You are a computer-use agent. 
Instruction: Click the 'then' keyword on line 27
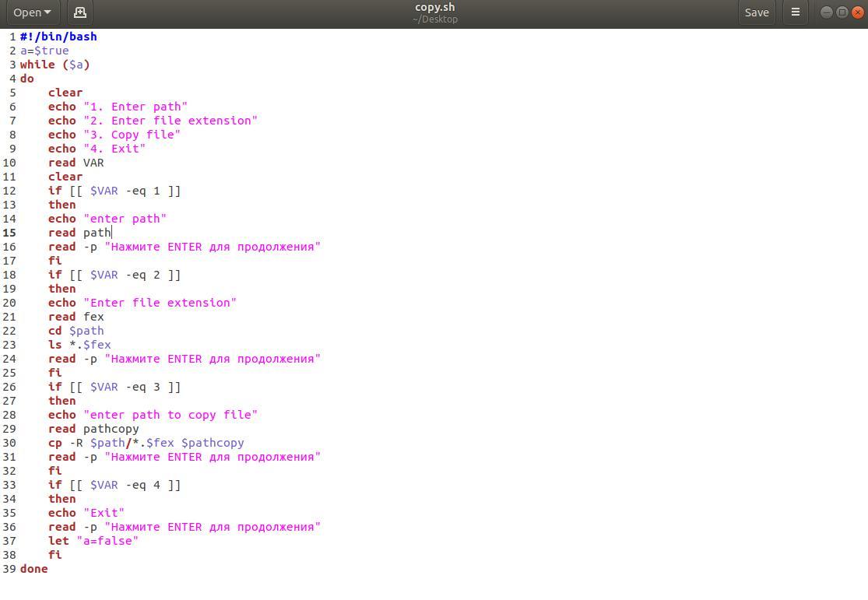62,402
